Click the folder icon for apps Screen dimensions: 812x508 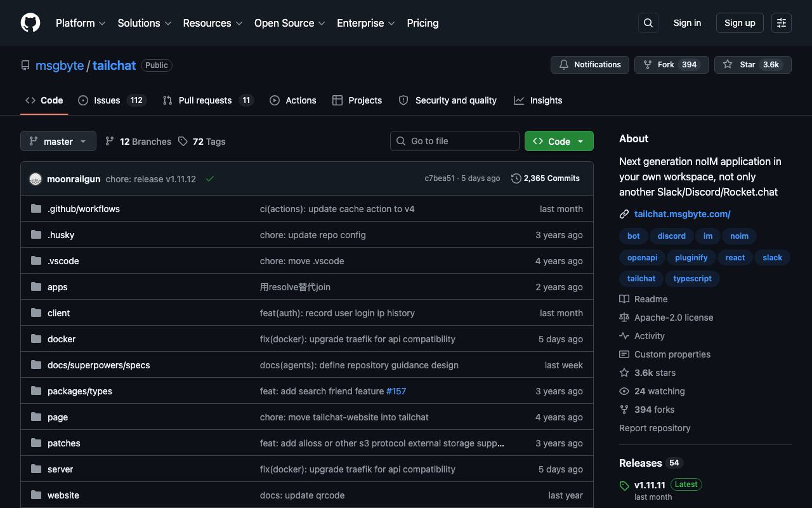[36, 286]
